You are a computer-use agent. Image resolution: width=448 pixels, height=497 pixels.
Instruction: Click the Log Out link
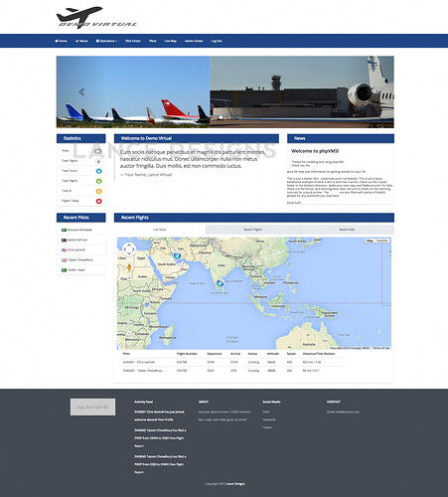pyautogui.click(x=217, y=41)
